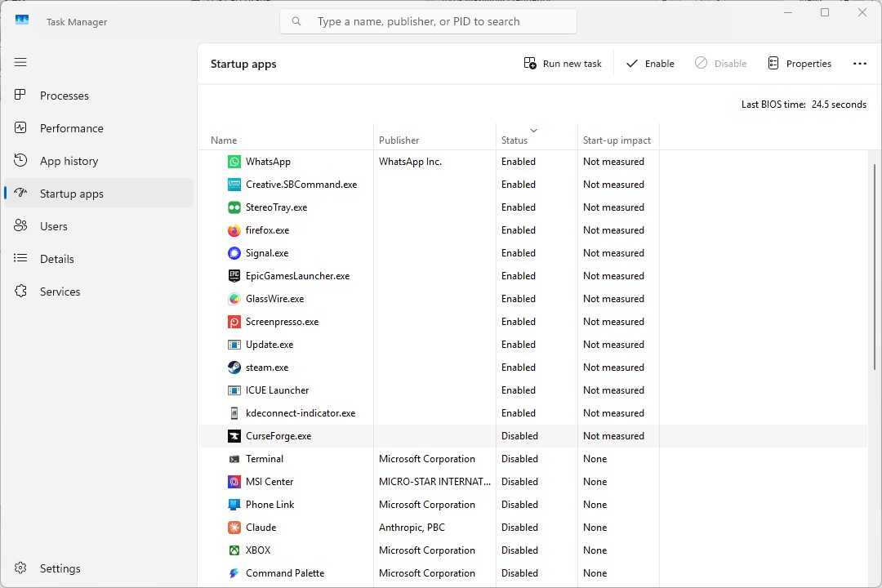882x588 pixels.
Task: Click the Terminal app icon
Action: 234,459
